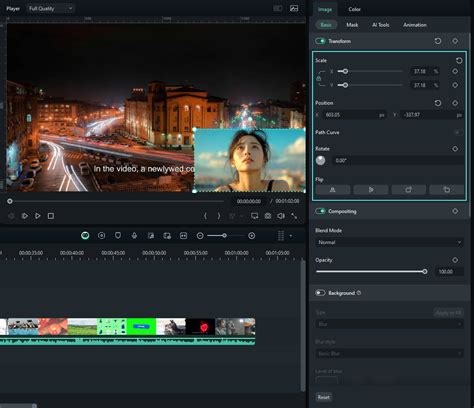The width and height of the screenshot is (474, 408).
Task: Take a snapshot with the camera icon
Action: click(x=268, y=216)
